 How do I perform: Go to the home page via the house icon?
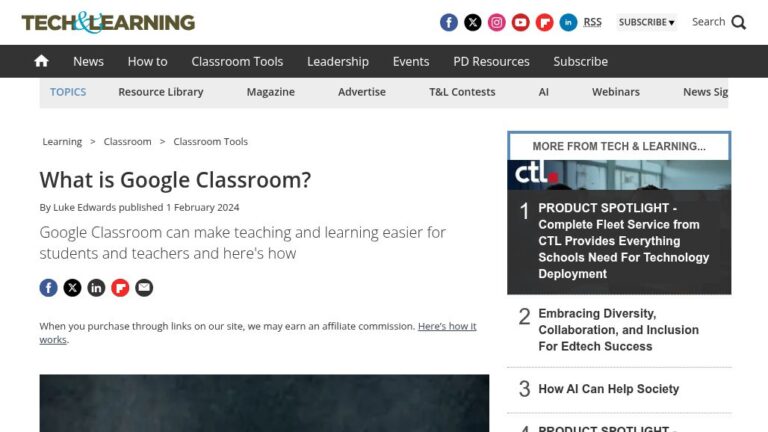click(42, 61)
